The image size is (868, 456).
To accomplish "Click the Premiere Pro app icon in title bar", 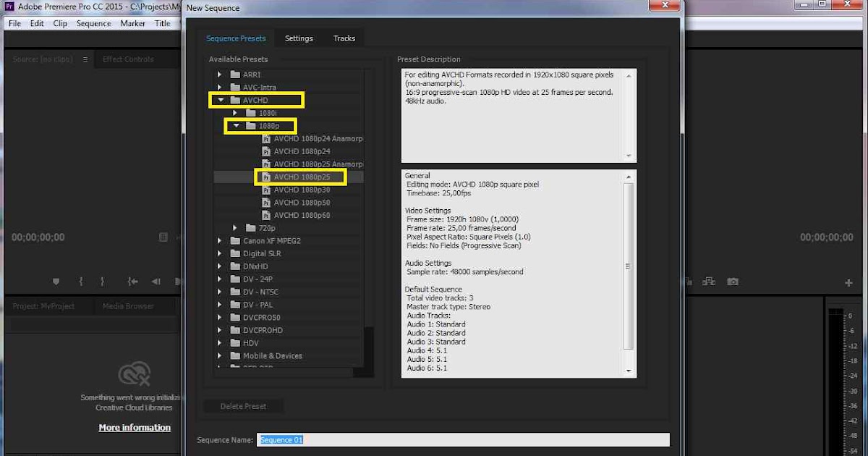I will pyautogui.click(x=8, y=7).
